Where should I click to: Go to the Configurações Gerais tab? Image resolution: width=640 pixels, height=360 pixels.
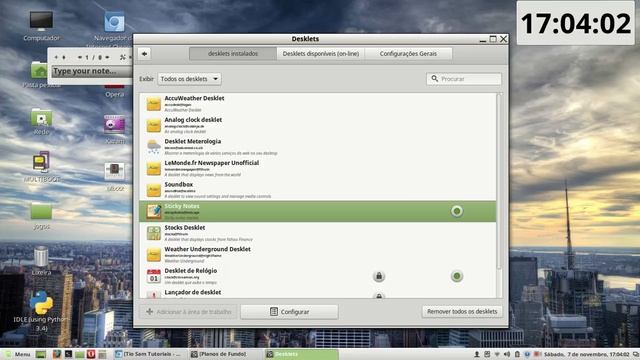(x=408, y=53)
